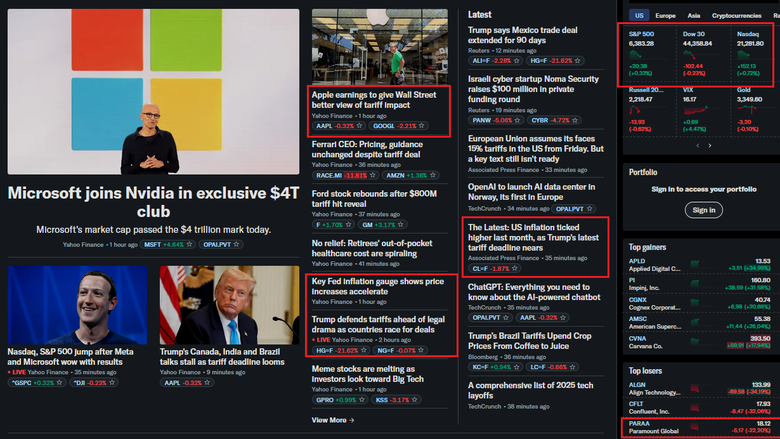The height and width of the screenshot is (439, 780).
Task: Add AMZN to watchlist via star icon
Action: point(433,175)
